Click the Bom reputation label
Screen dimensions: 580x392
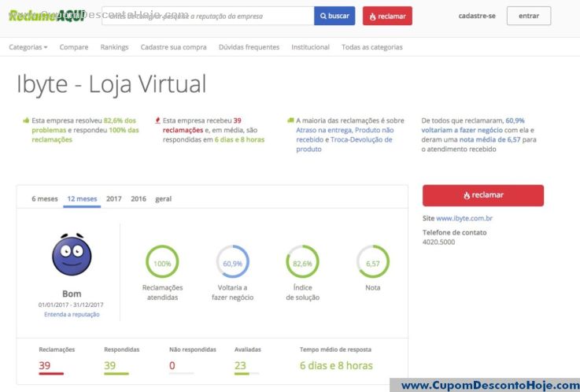coord(72,294)
